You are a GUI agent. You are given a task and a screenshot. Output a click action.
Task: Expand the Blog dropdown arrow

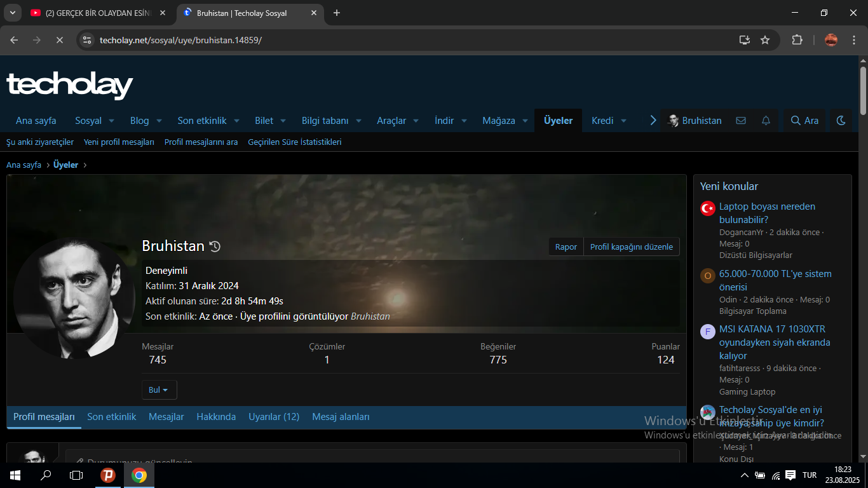pyautogui.click(x=159, y=121)
